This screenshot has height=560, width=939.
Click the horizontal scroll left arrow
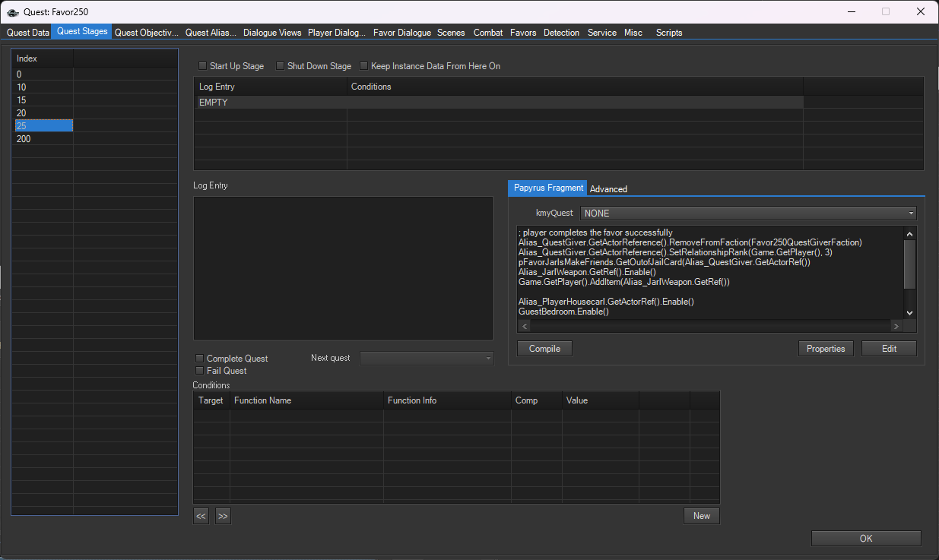[524, 326]
